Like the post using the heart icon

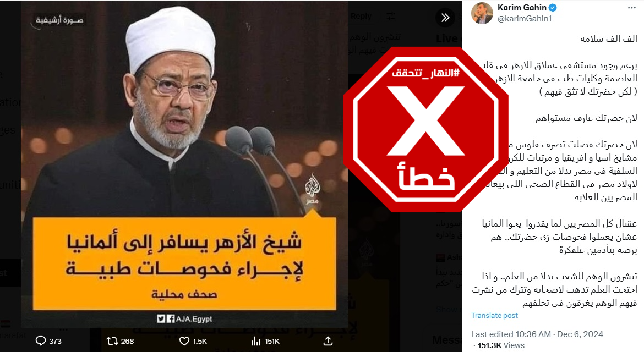coord(184,341)
